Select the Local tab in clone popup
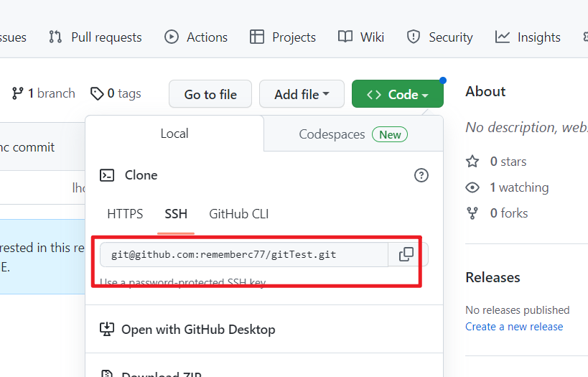 point(174,134)
